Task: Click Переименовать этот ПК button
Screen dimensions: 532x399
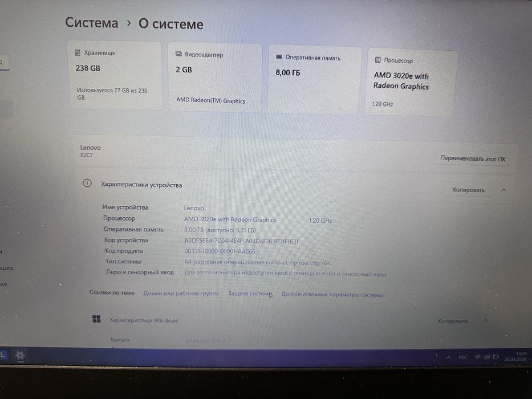Action: (473, 158)
